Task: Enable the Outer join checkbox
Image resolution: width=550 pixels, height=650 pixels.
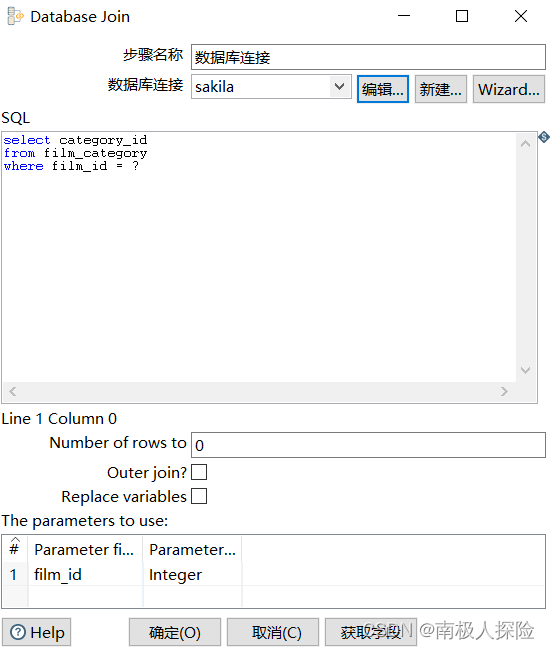Action: click(199, 472)
